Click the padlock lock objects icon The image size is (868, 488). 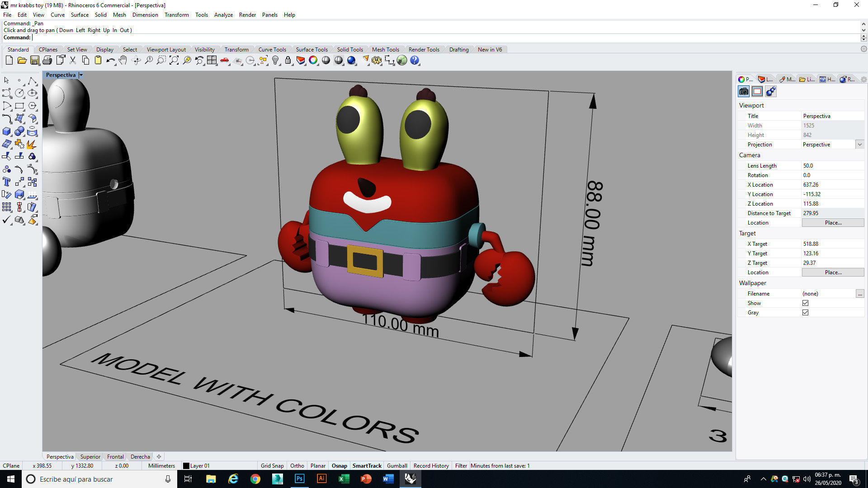[x=288, y=61]
